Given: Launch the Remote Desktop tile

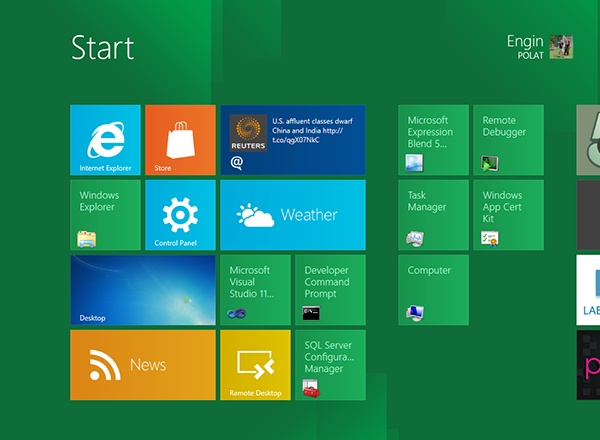Looking at the screenshot, I should [x=255, y=365].
